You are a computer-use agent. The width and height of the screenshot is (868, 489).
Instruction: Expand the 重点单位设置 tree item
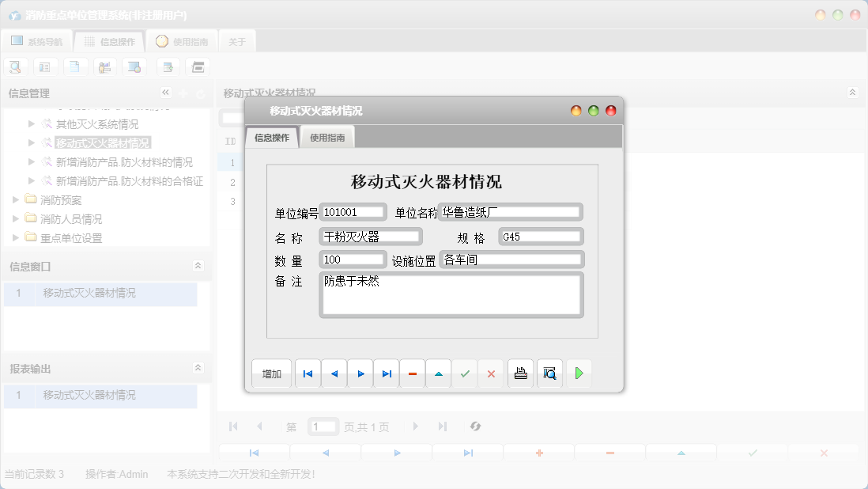click(17, 237)
